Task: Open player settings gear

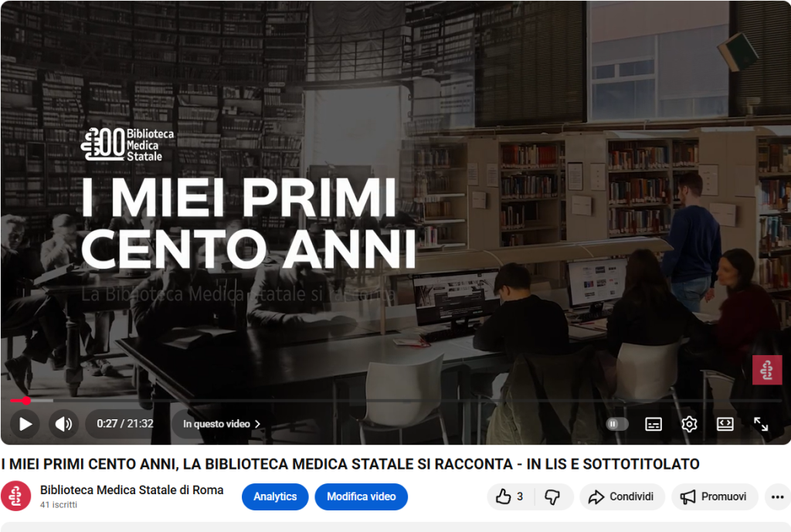Action: coord(689,424)
